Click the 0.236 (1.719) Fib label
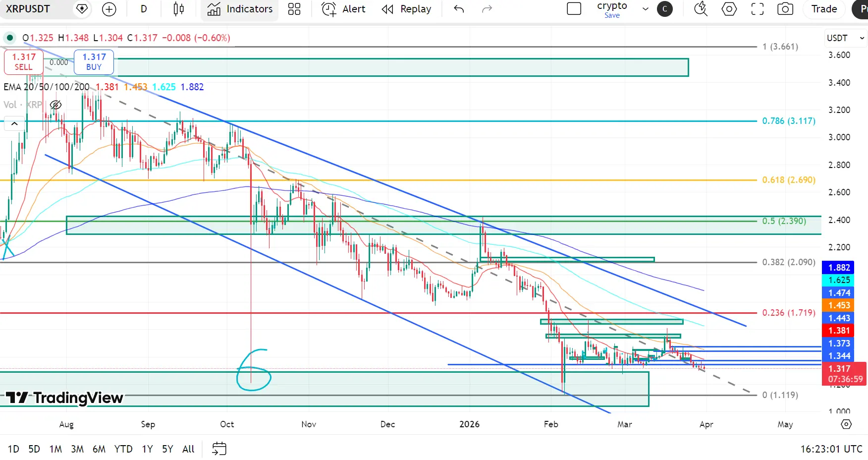The image size is (868, 460). click(x=789, y=313)
